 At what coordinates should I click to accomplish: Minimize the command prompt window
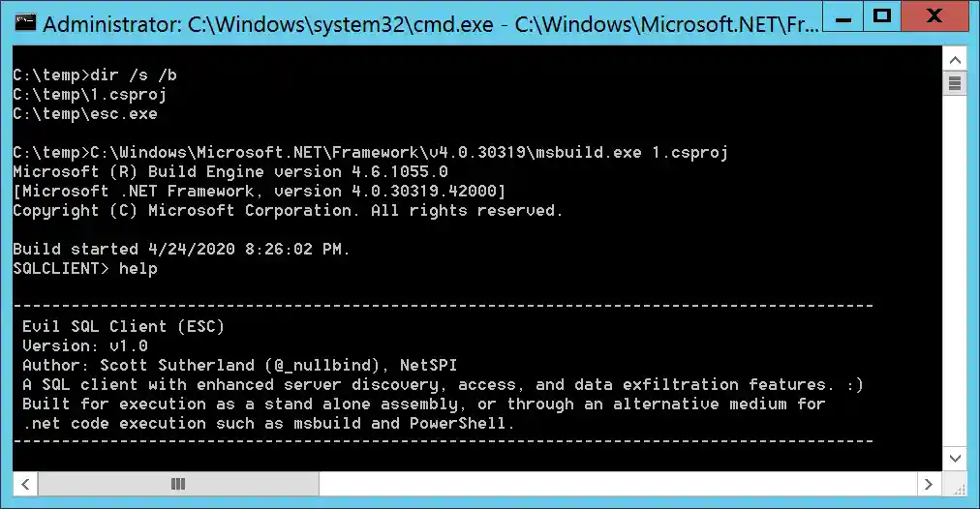point(838,16)
